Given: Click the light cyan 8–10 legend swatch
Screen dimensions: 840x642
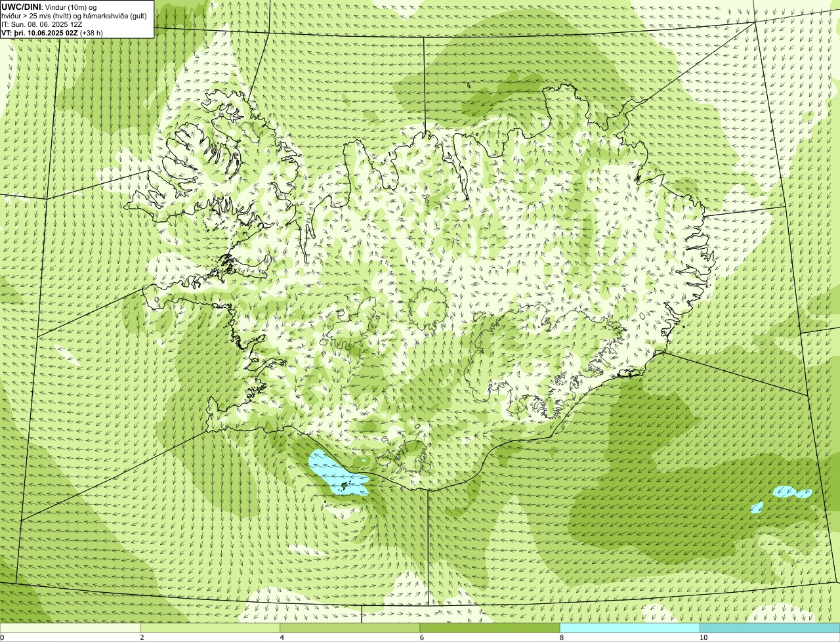Looking at the screenshot, I should point(630,628).
